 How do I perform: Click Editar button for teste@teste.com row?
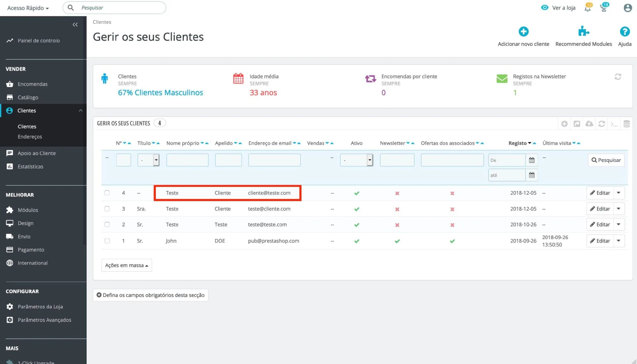click(600, 224)
